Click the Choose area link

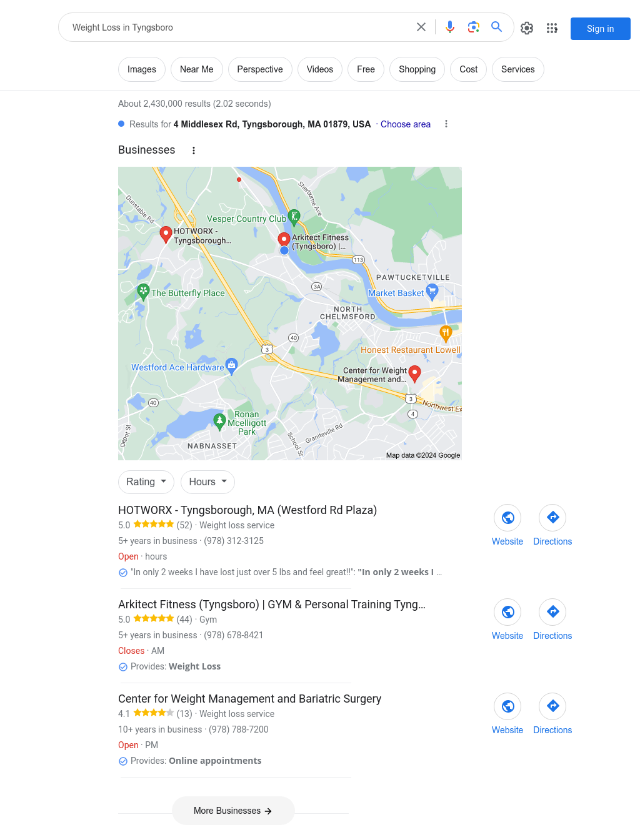tap(406, 124)
